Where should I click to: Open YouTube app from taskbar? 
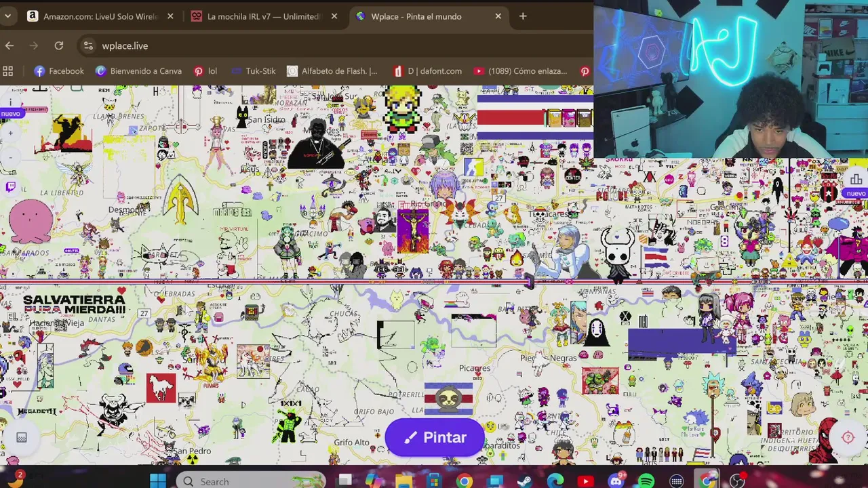(585, 481)
